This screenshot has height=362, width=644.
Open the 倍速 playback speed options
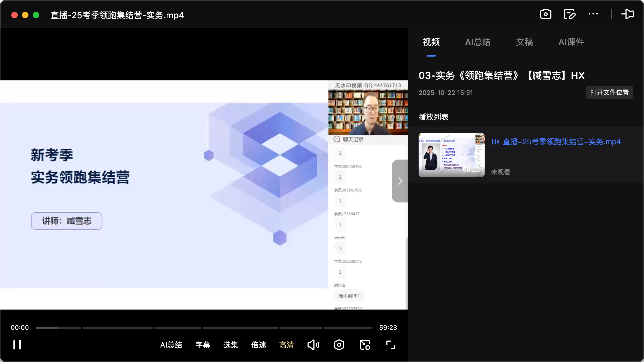[x=258, y=345]
